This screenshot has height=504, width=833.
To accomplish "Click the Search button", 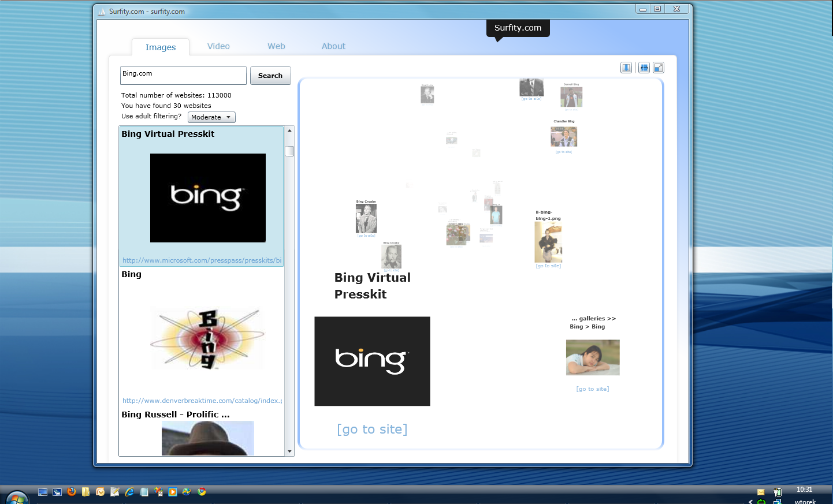I will [270, 76].
